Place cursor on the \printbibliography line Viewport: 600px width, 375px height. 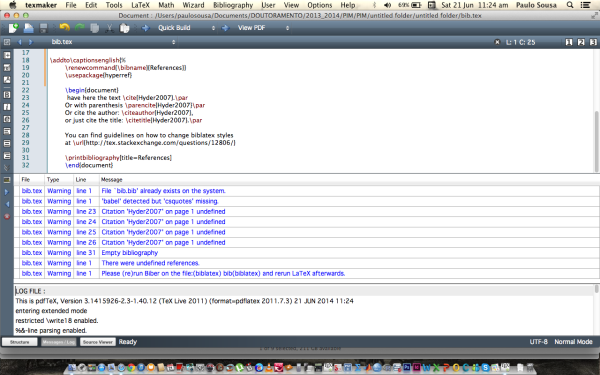(118, 157)
